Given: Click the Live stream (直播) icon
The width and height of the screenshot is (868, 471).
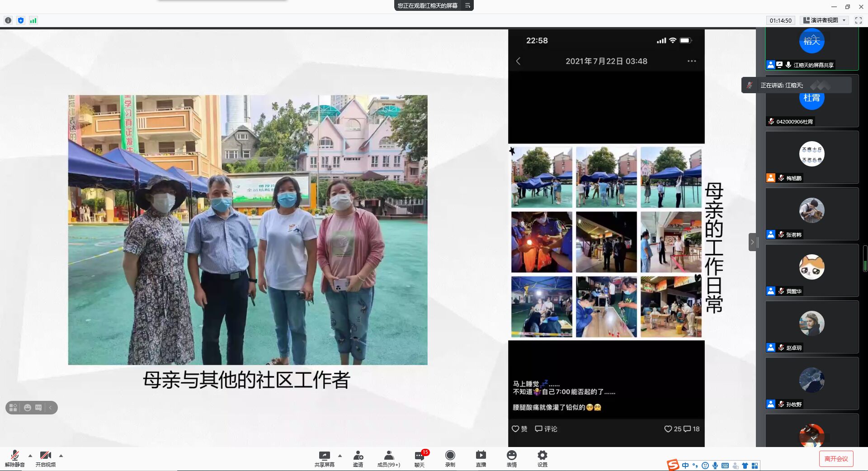Looking at the screenshot, I should click(481, 456).
